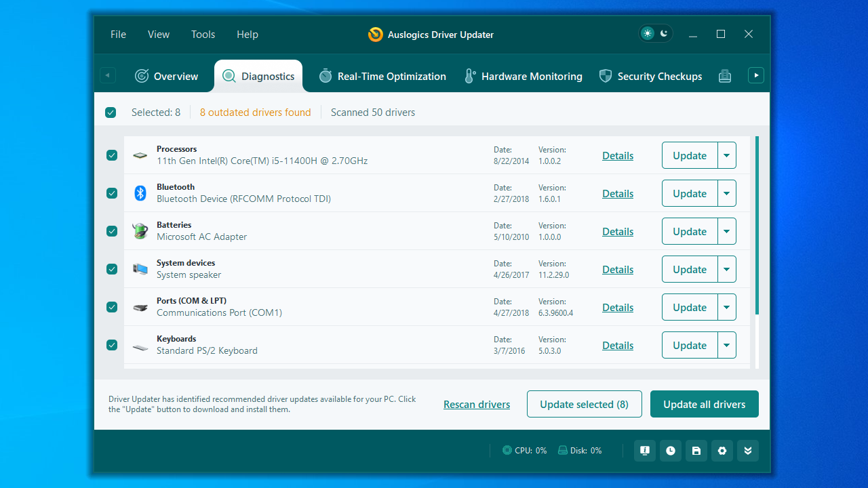This screenshot has width=868, height=488.
Task: Click the partially hidden tab icon after Security Checkups
Action: [x=725, y=76]
